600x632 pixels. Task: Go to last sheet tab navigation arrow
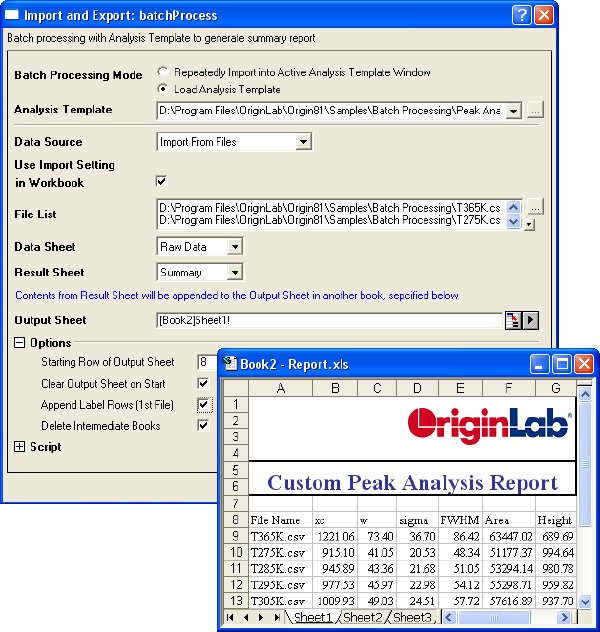pos(277,617)
